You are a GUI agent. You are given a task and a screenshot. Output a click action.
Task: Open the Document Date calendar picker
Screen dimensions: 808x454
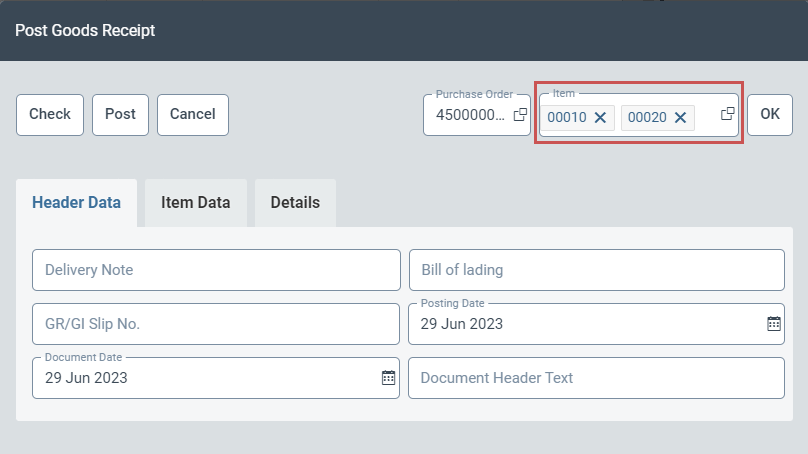[388, 378]
